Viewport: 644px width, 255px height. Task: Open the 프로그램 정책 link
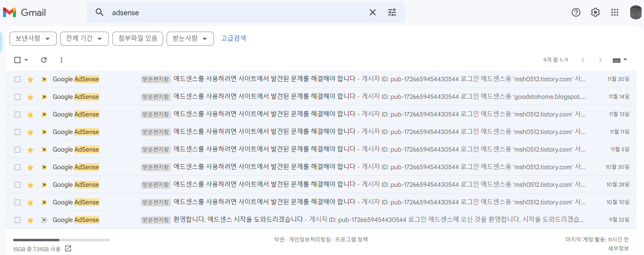351,240
